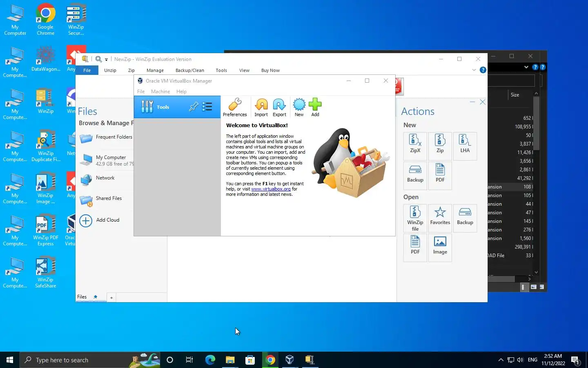Click the Import appliance icon in VirtualBox
This screenshot has width=588, height=368.
point(261,107)
